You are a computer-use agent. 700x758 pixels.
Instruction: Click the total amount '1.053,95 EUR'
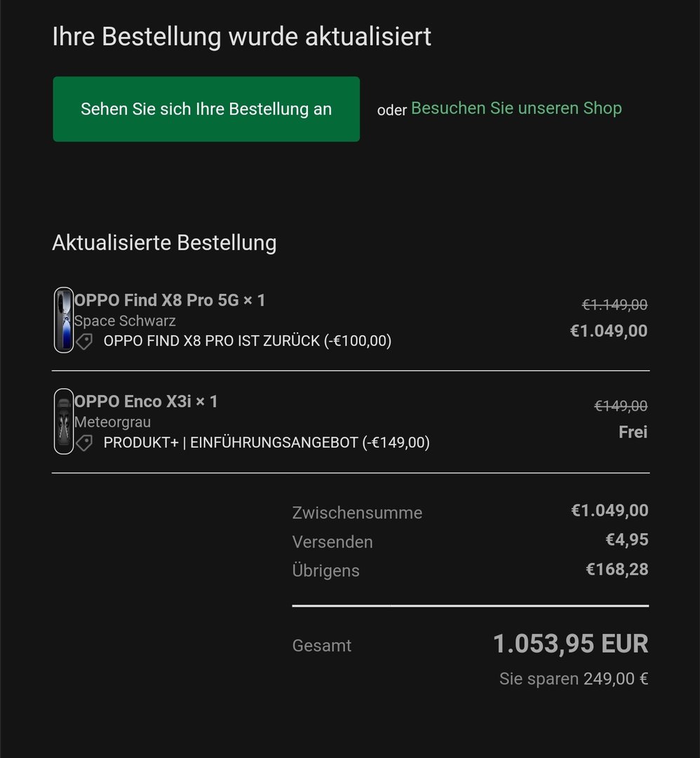[x=570, y=644]
